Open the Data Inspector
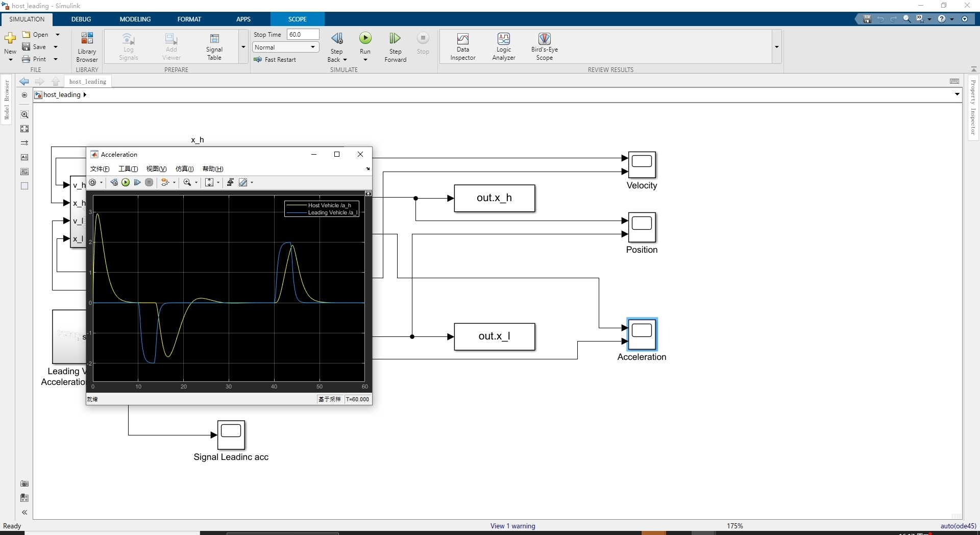The width and height of the screenshot is (980, 535). [463, 46]
